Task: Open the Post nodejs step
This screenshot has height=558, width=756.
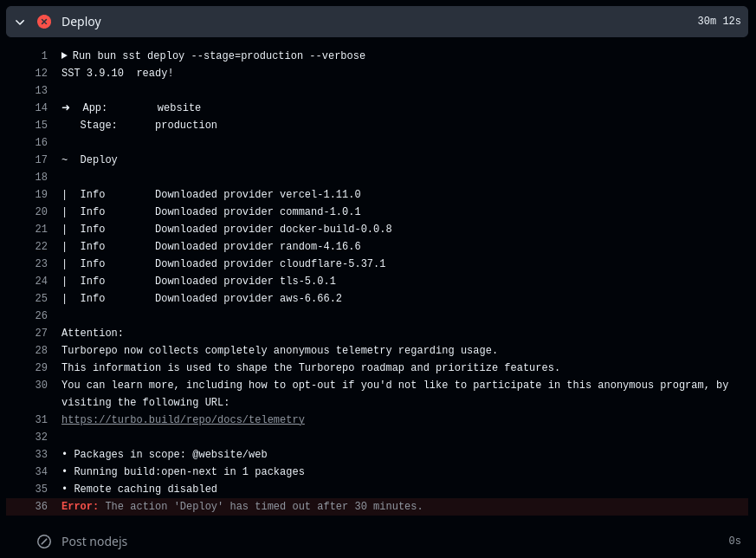Action: click(94, 542)
